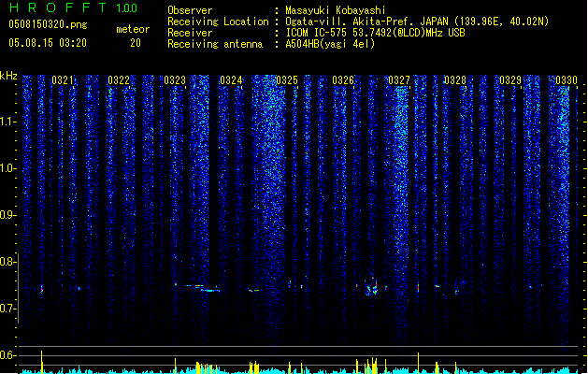
Task: Click the meteor count value 20
Action: pyautogui.click(x=136, y=43)
